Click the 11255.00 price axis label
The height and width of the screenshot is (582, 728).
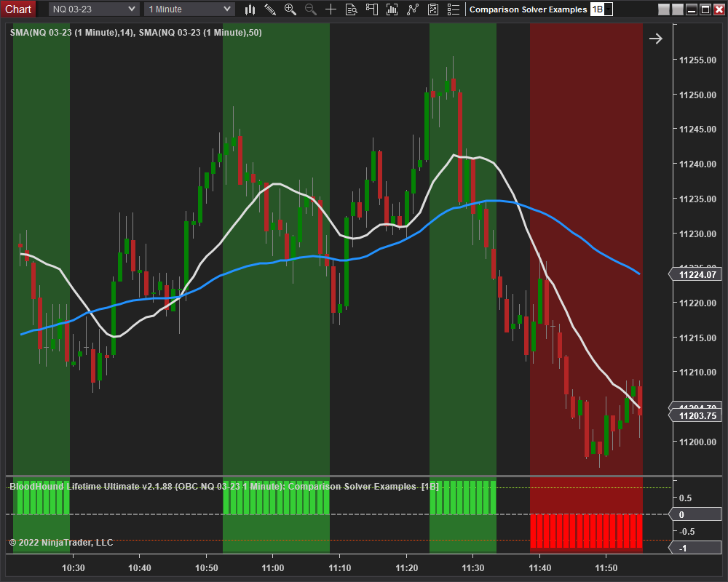tap(697, 60)
